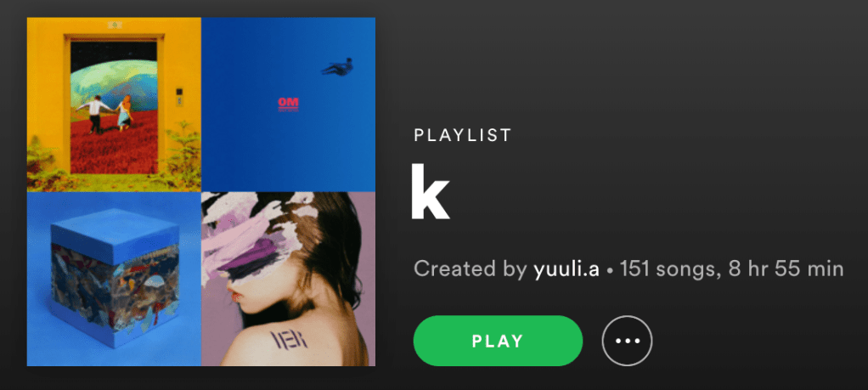The image size is (868, 390).
Task: Click the HER tattoo on woman's back
Action: 289,338
